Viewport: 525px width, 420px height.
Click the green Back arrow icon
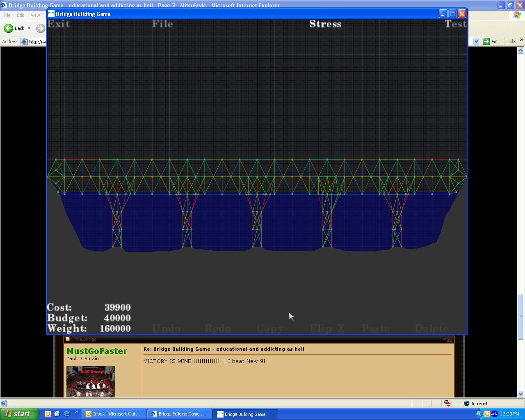(x=9, y=28)
